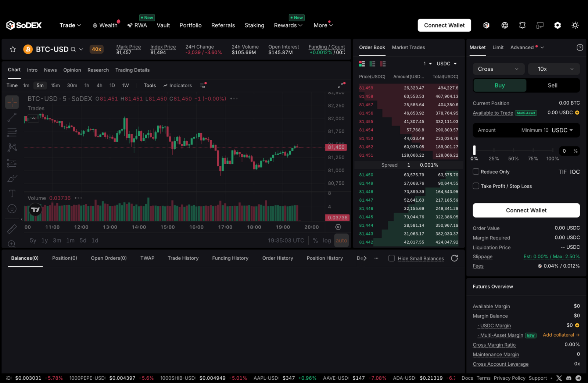Open chart Indicators button
Viewport: 588px width, 383px height.
[178, 85]
